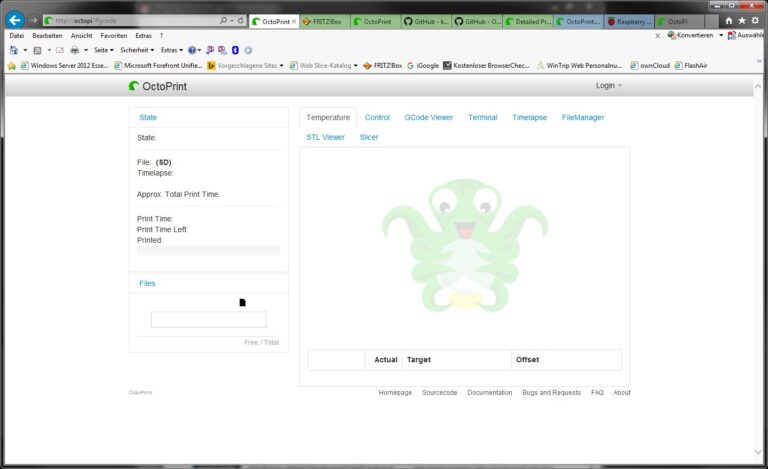Collapse the Files panel header

click(x=147, y=283)
